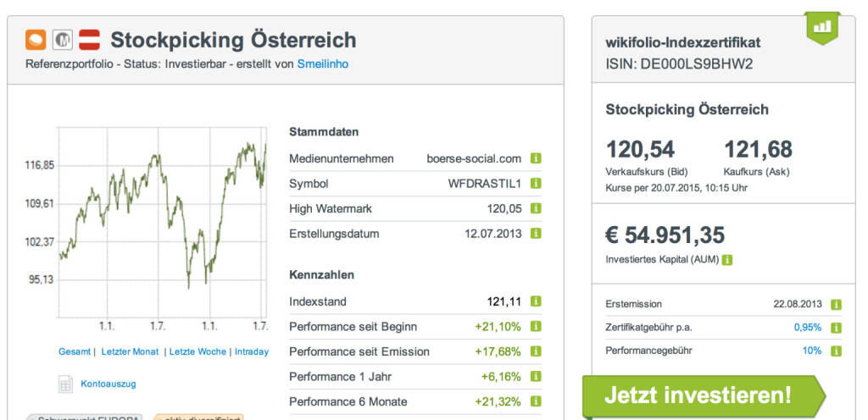The image size is (868, 420).
Task: Click info icon beside High Watermark
Action: click(536, 208)
